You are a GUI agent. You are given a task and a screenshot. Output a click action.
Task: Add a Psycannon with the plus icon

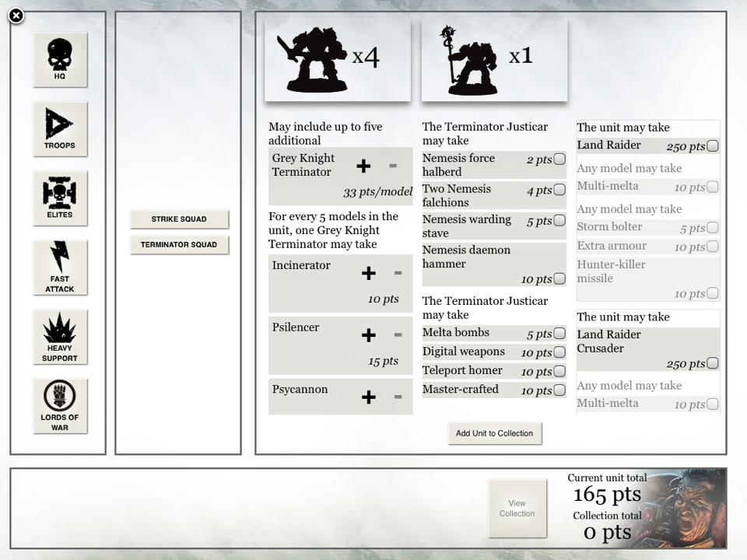coord(368,397)
